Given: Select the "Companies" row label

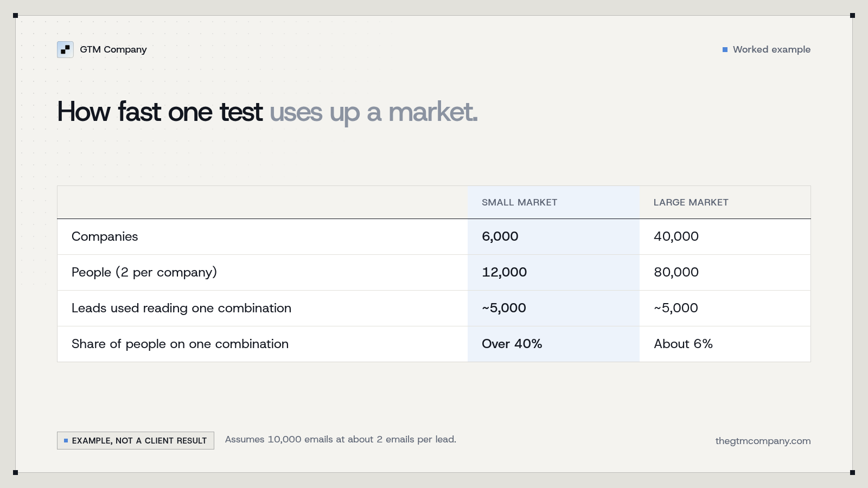Looking at the screenshot, I should [105, 236].
